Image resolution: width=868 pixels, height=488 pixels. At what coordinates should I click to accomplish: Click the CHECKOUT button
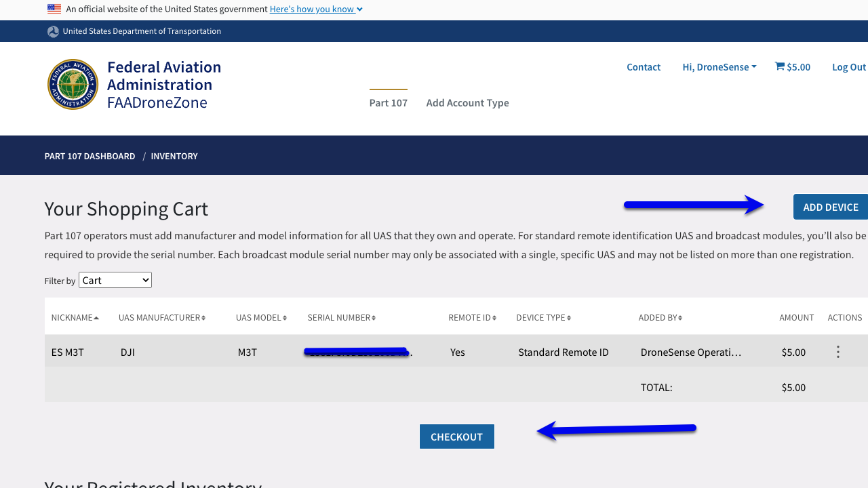[456, 436]
